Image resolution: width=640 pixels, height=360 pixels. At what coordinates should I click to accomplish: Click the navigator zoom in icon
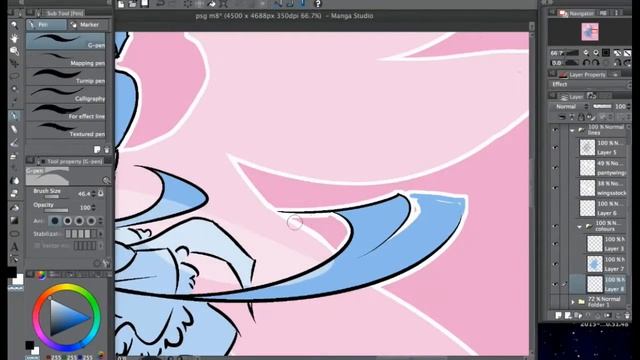pyautogui.click(x=596, y=53)
